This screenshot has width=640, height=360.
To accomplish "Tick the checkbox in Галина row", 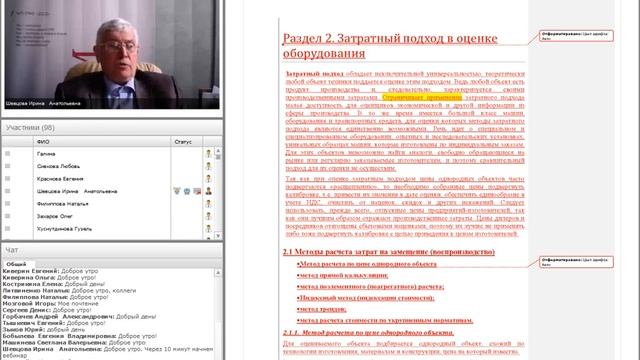I will 7,153.
